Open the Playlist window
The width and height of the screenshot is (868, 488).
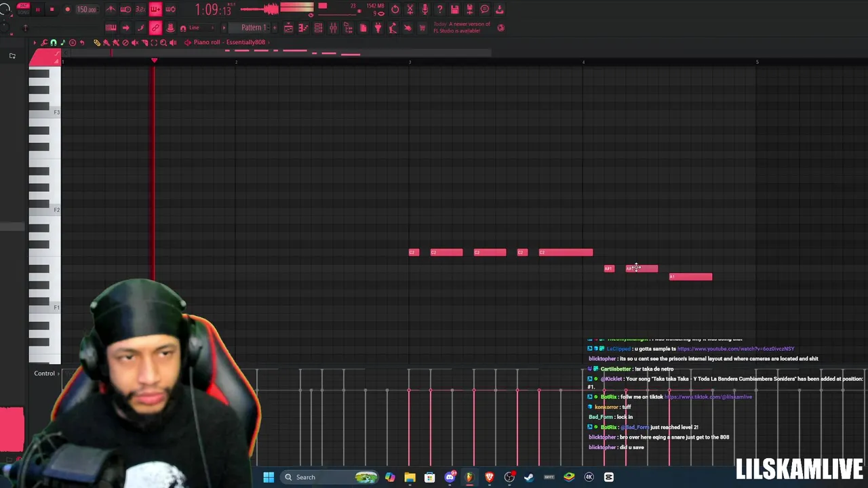[x=288, y=28]
